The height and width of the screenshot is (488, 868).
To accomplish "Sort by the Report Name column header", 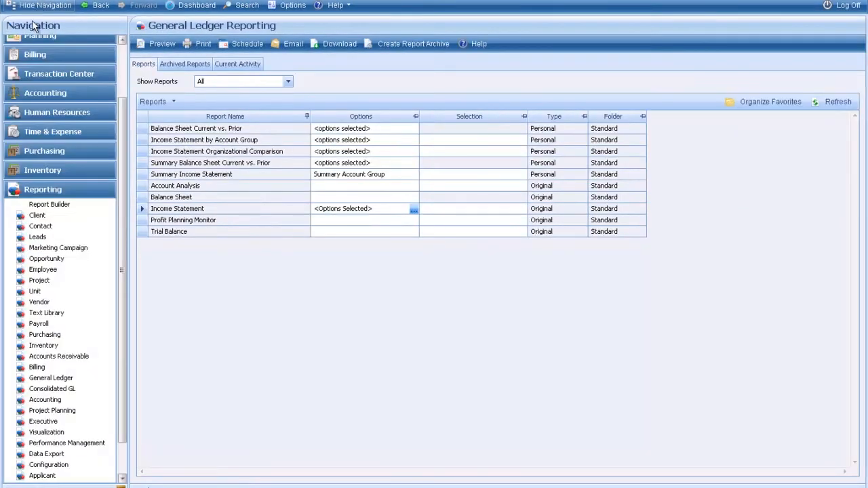I will coord(225,117).
